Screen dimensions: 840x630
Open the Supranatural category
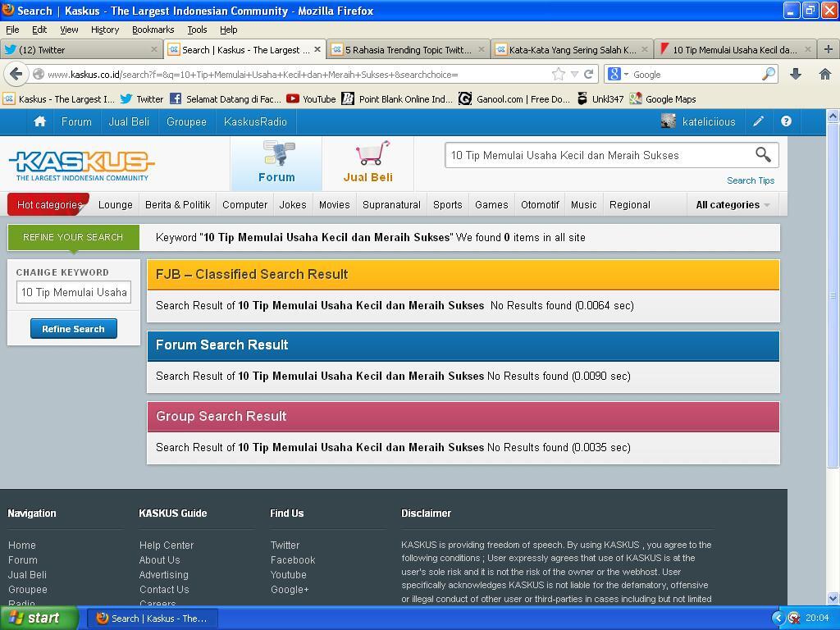391,204
